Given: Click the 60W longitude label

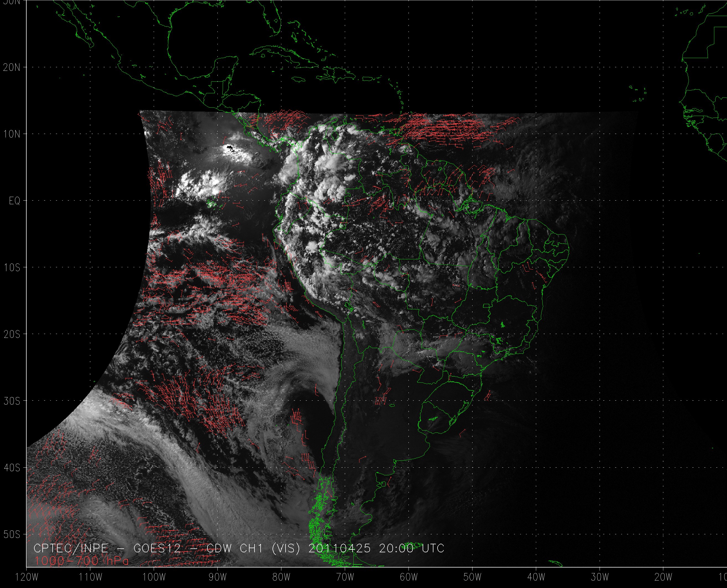Looking at the screenshot, I should (409, 577).
